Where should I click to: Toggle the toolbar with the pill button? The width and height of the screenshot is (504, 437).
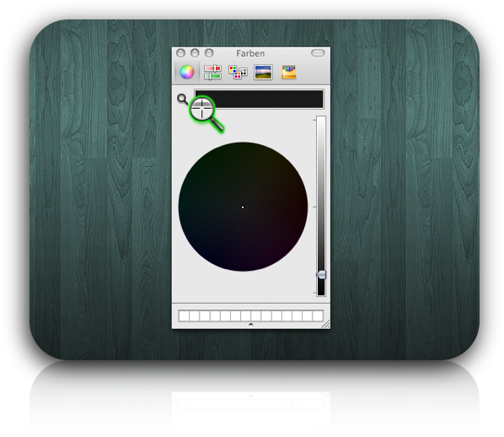(x=318, y=53)
